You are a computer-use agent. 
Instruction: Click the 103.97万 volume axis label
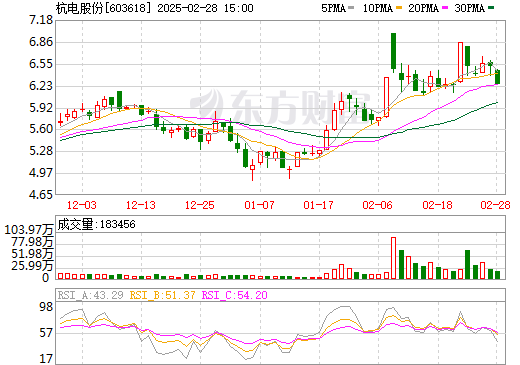(x=29, y=230)
